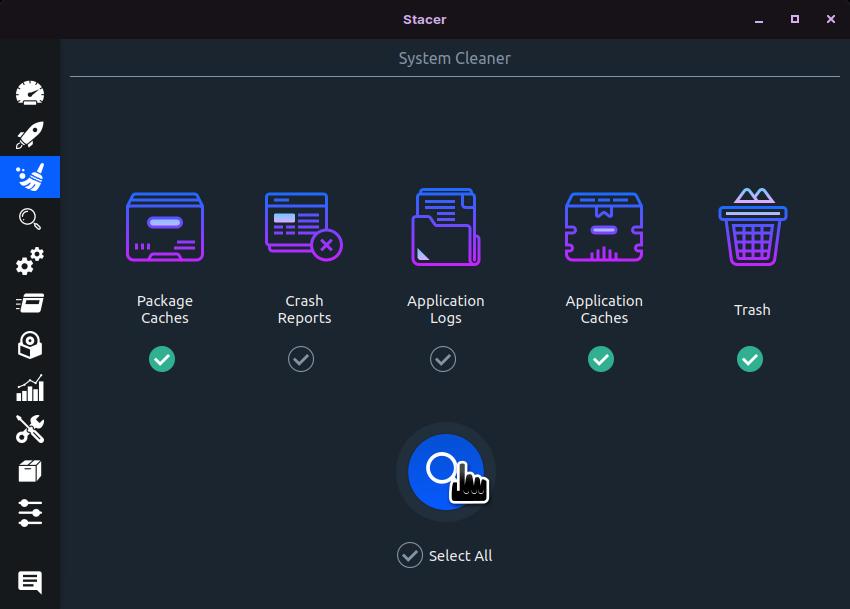Open the Dashboard speedometer icon in sidebar
The image size is (850, 609).
pos(30,93)
